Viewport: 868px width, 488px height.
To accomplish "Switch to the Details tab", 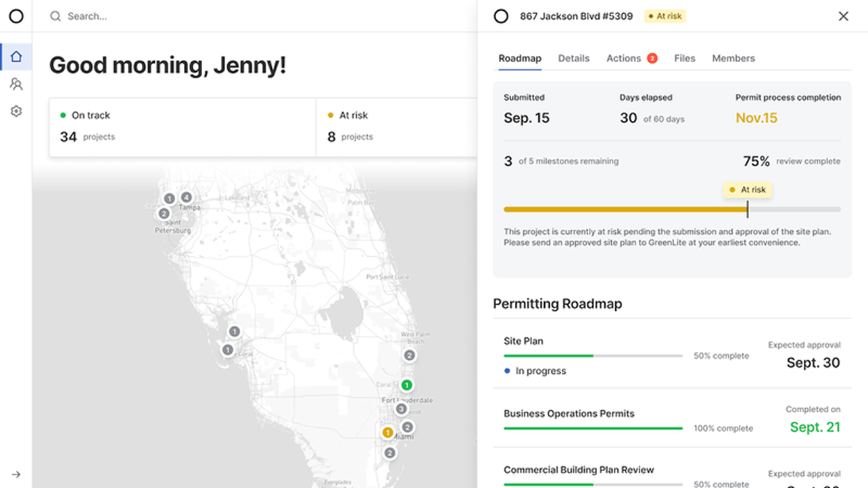I will pos(573,58).
